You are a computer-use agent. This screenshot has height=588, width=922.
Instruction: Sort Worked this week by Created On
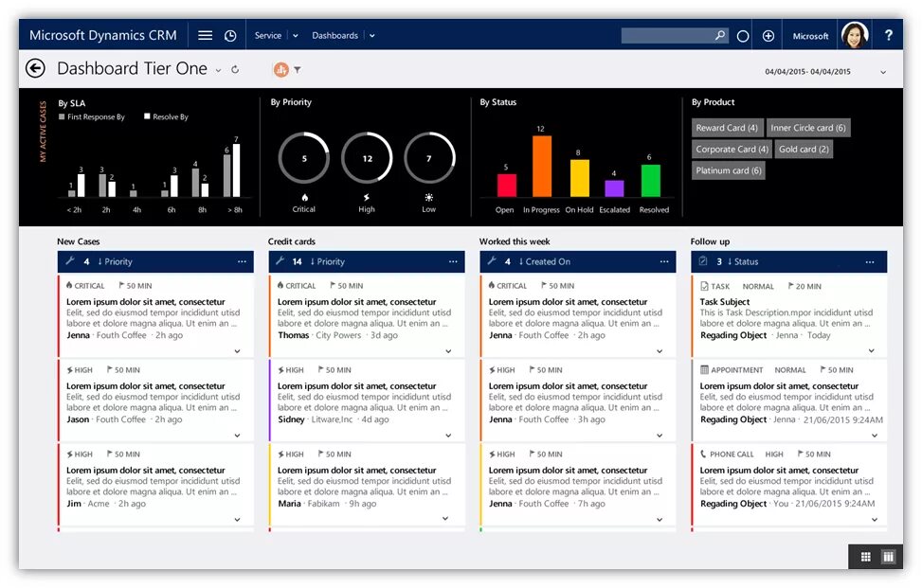[545, 261]
